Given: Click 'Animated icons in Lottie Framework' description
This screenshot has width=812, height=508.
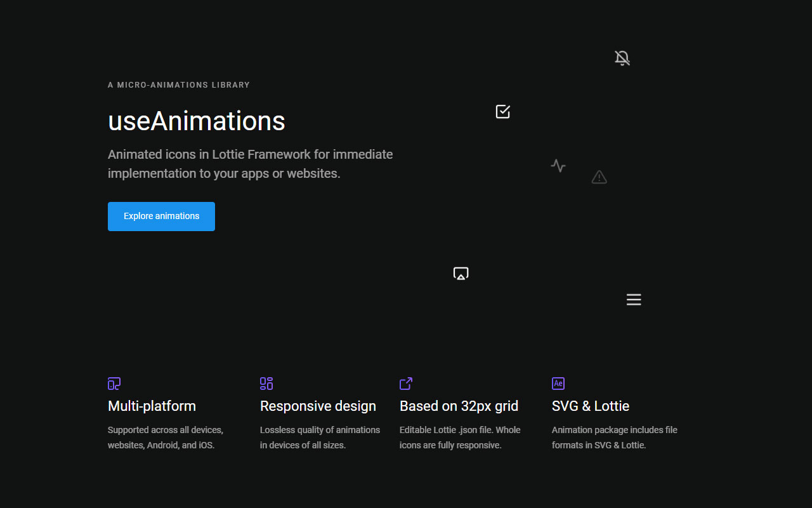Looking at the screenshot, I should click(251, 164).
